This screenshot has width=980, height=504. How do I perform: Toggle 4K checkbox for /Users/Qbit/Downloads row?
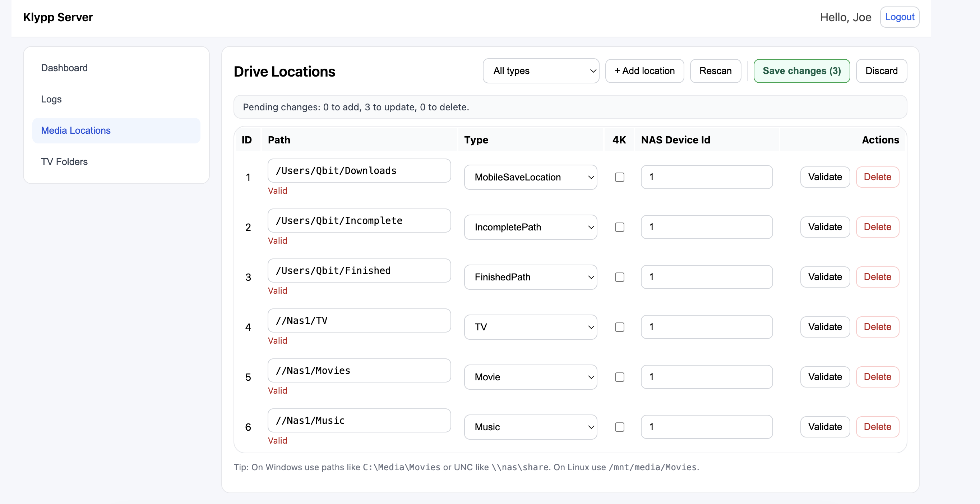click(619, 177)
